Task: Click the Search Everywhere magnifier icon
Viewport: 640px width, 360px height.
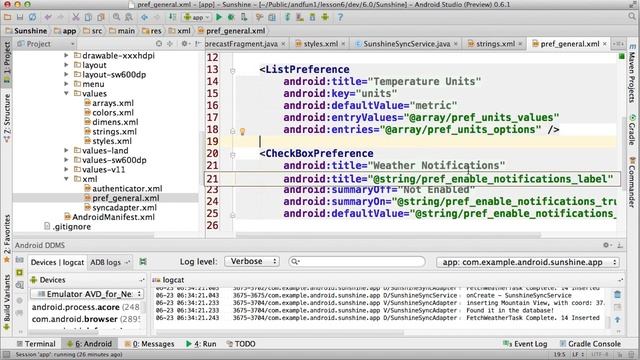Action: pyautogui.click(x=632, y=17)
